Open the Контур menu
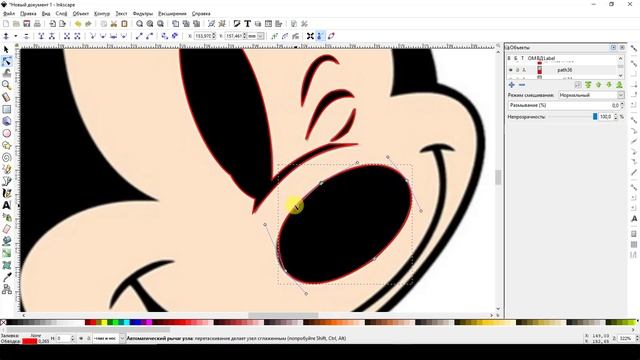 (x=102, y=13)
